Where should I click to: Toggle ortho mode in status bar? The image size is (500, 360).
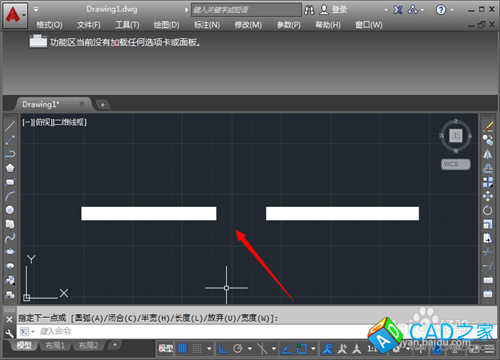pos(223,349)
